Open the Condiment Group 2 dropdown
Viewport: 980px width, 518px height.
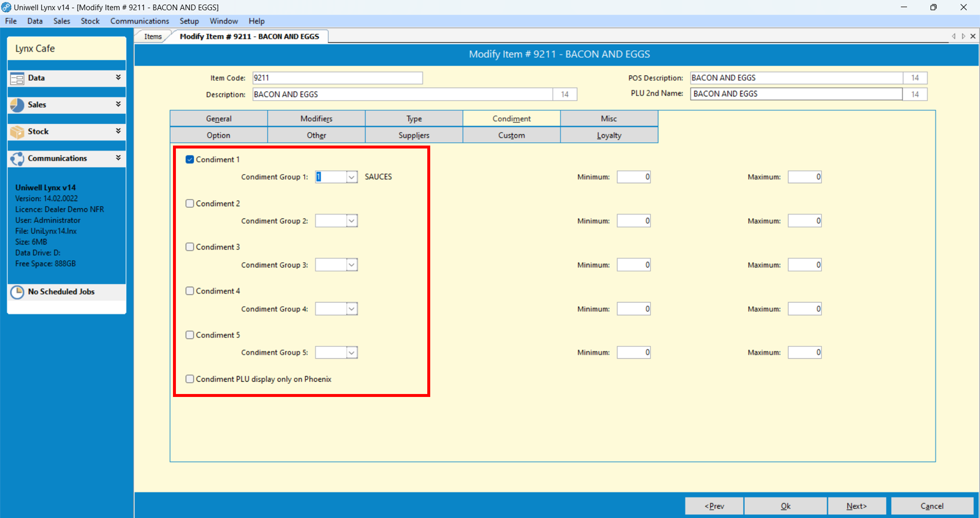352,221
